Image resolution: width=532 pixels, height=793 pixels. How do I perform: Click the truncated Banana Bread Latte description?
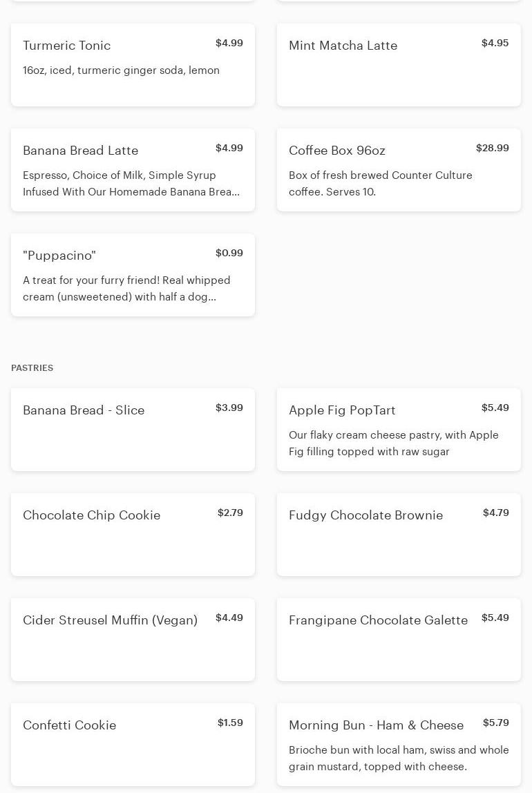[x=131, y=184]
